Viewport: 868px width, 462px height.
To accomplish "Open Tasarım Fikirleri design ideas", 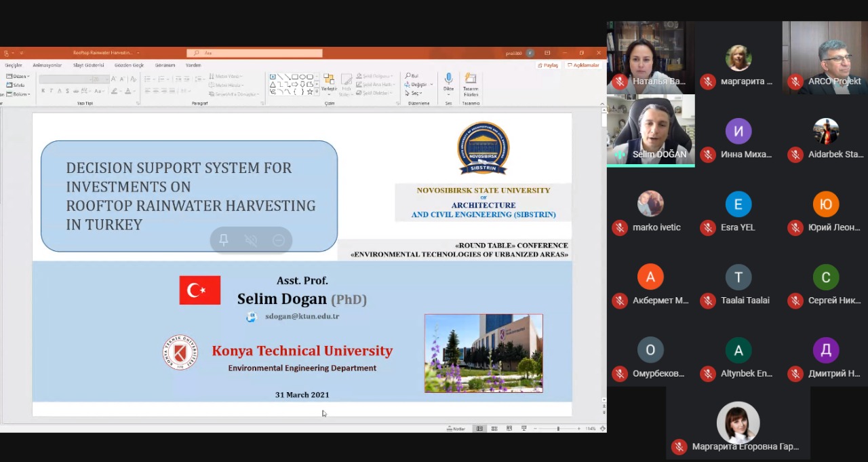I will [x=471, y=80].
